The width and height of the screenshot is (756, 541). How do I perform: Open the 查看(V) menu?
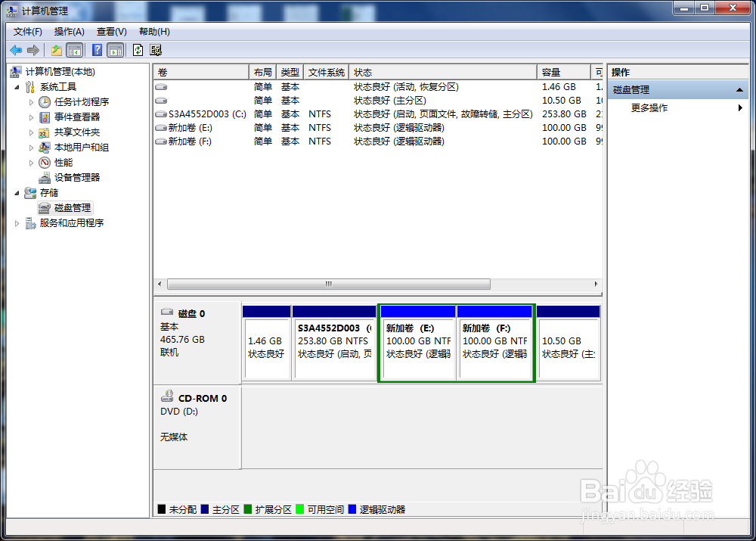[111, 32]
